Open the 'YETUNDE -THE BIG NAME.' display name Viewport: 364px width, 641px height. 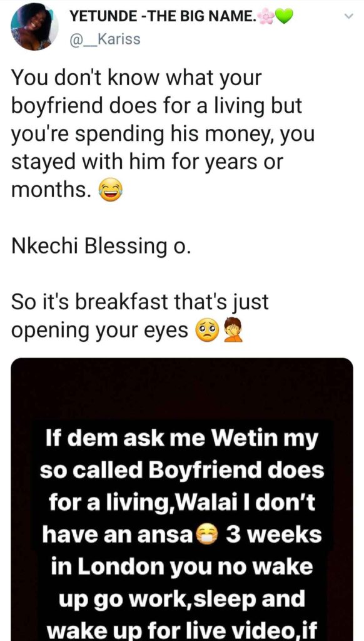(163, 16)
